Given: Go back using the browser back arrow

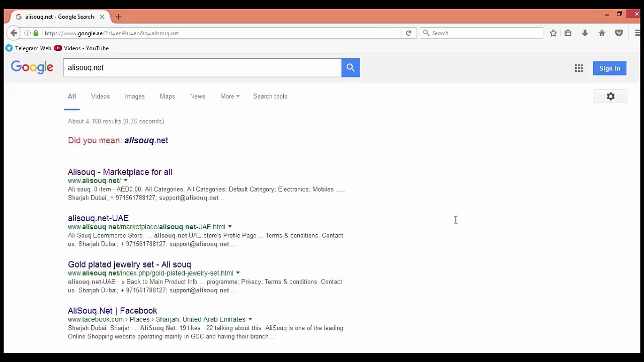Looking at the screenshot, I should 14,33.
